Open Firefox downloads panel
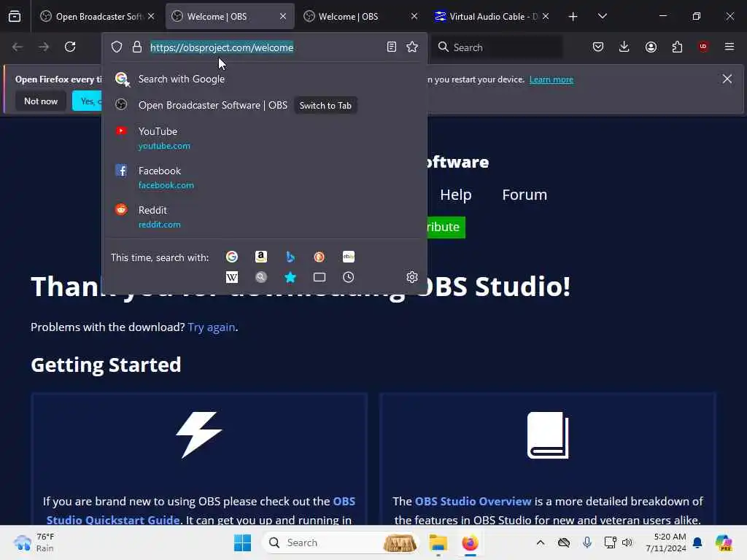This screenshot has width=747, height=560. coord(624,47)
